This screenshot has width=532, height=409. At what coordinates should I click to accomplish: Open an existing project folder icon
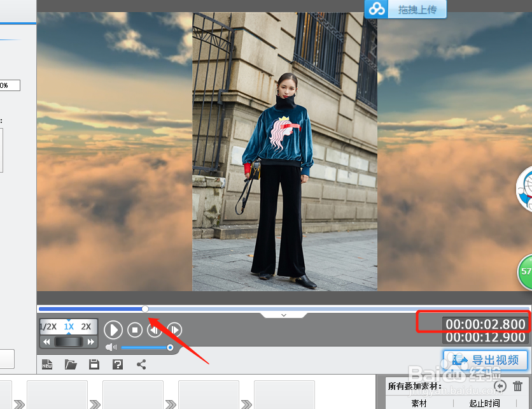tap(71, 364)
